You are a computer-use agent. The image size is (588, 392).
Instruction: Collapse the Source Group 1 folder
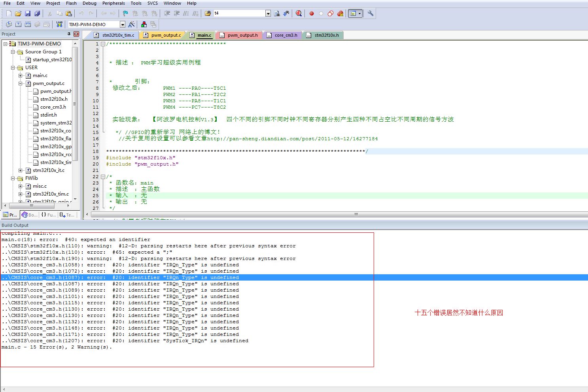pos(13,52)
